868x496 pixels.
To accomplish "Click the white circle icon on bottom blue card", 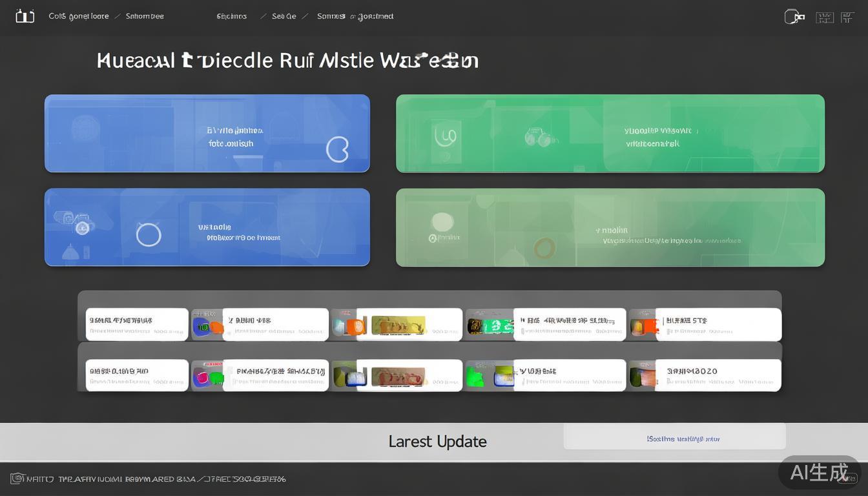I will coord(149,234).
